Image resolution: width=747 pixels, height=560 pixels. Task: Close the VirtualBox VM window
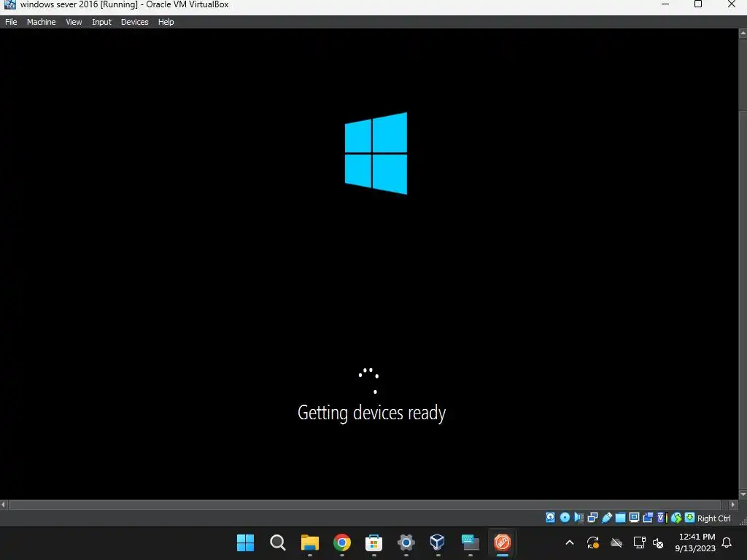point(731,4)
